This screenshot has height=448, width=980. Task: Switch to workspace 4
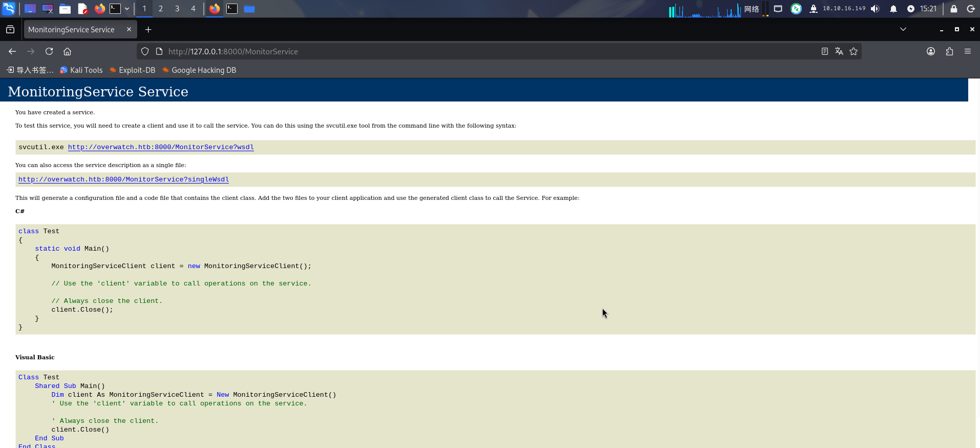[193, 9]
